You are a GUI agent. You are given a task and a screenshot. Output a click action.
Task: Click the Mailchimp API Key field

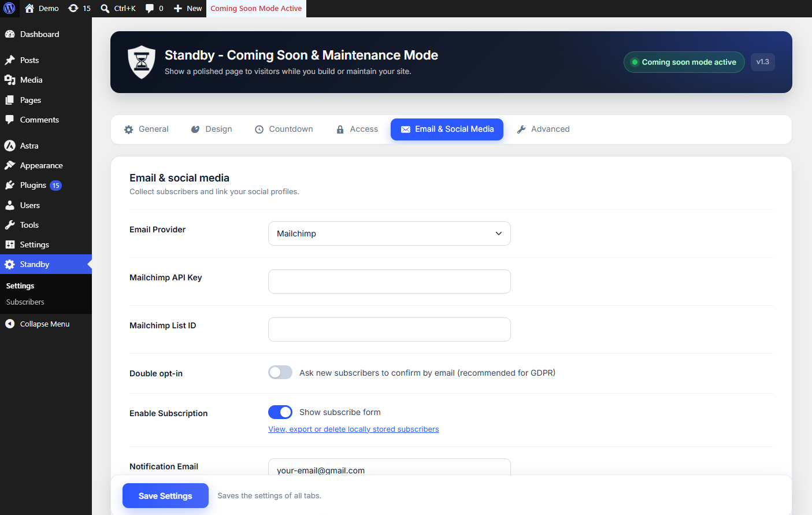coord(390,281)
